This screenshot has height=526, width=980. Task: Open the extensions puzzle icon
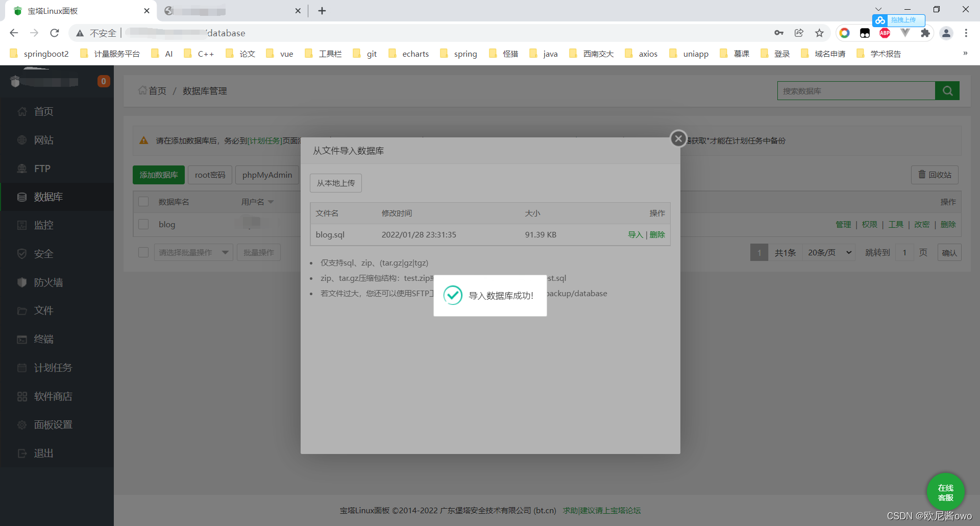[x=925, y=33]
